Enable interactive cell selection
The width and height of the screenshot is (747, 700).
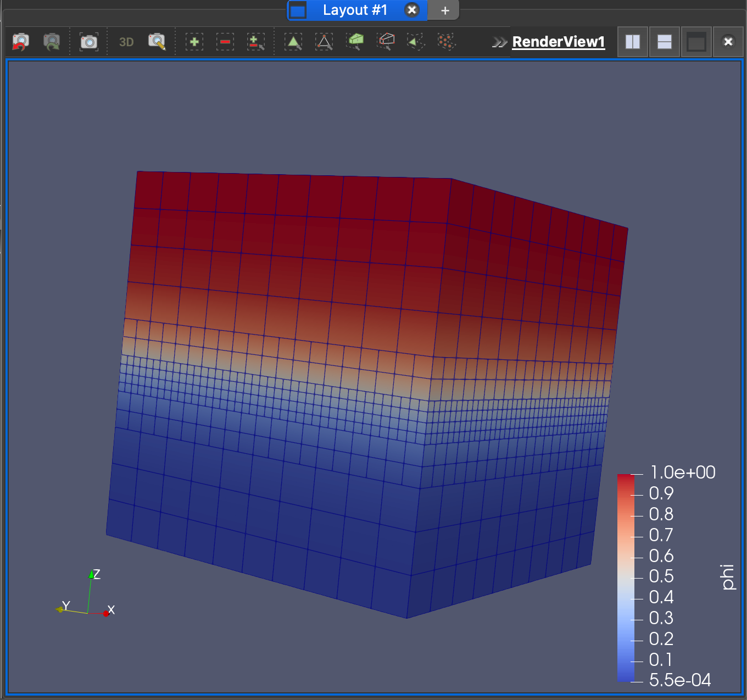[415, 41]
